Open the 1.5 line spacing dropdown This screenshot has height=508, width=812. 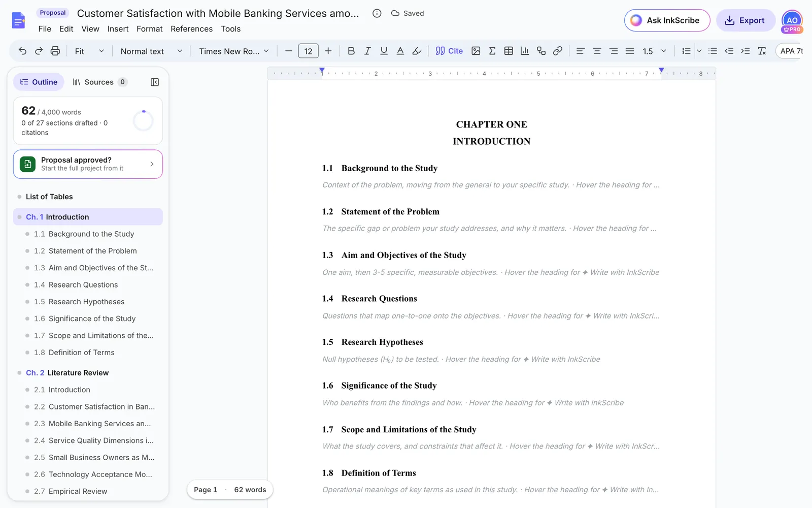tap(654, 51)
